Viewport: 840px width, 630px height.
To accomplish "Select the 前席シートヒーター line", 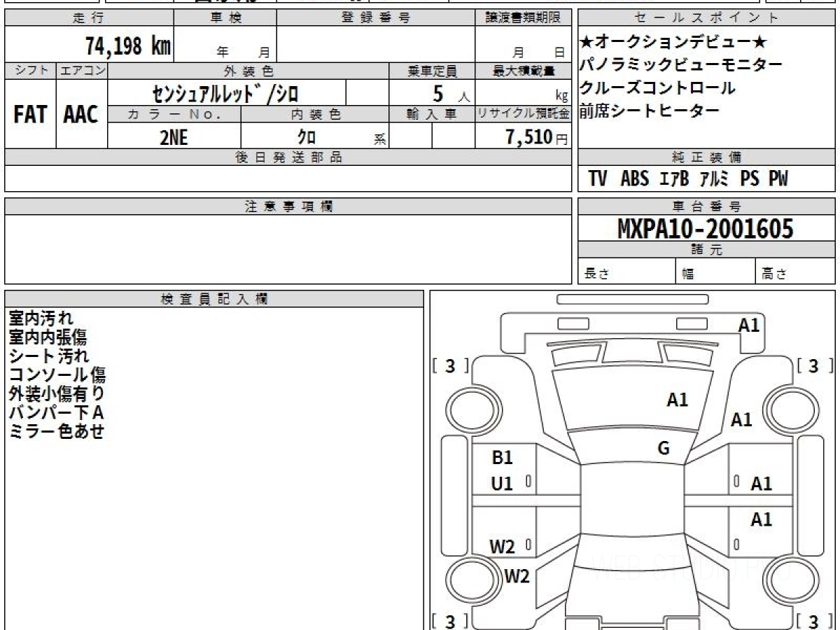I will (x=650, y=111).
